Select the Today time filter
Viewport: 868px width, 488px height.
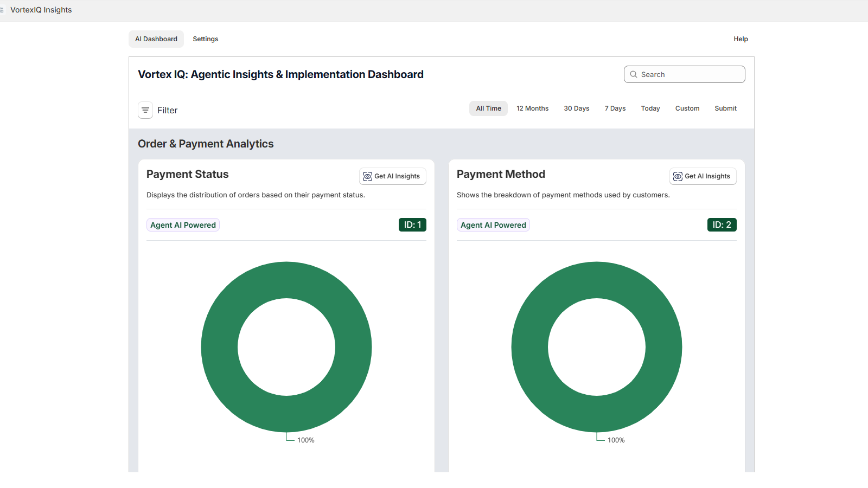click(x=650, y=108)
